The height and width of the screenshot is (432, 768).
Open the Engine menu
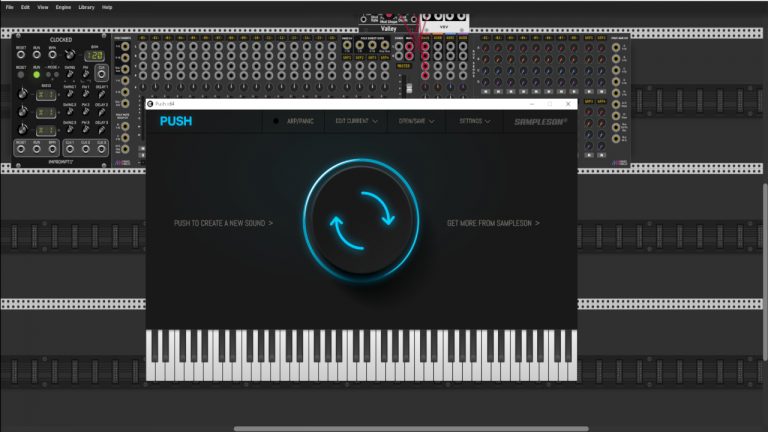(x=63, y=7)
